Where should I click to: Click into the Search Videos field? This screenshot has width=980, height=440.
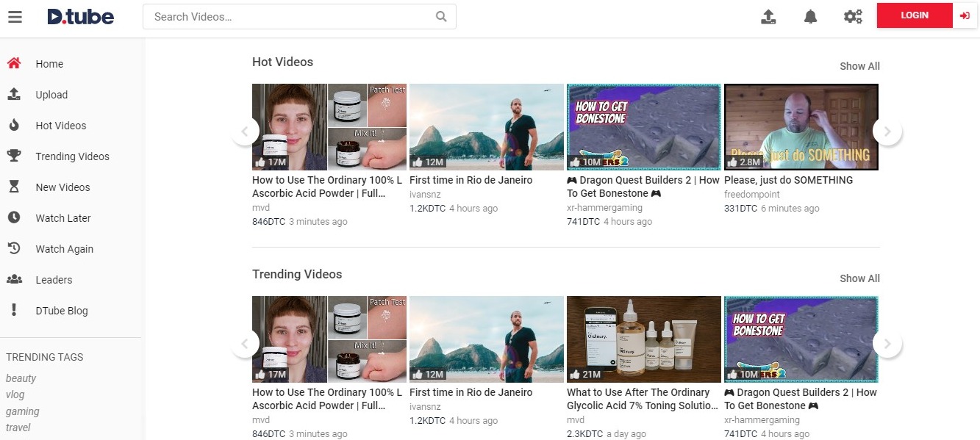[290, 17]
